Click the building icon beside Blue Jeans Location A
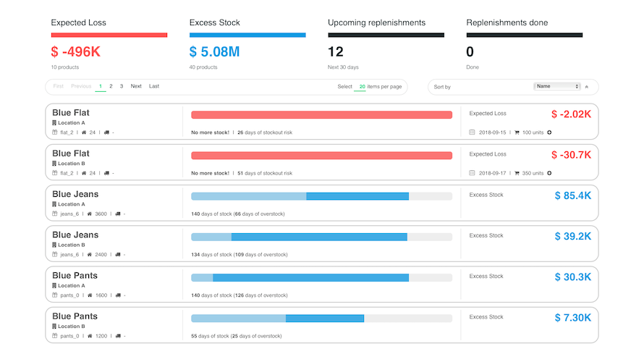 [54, 204]
